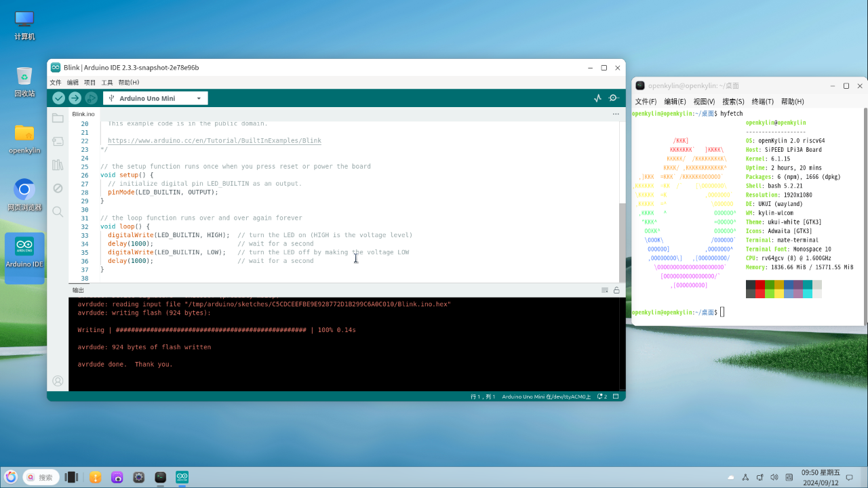Click the 输出 output panel label

click(78, 290)
